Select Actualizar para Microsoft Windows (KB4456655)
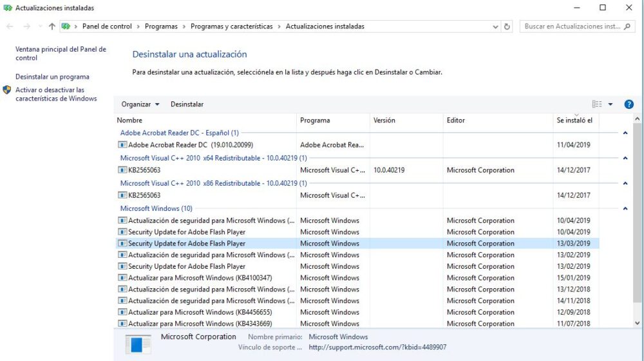The height and width of the screenshot is (361, 644). (x=357, y=313)
